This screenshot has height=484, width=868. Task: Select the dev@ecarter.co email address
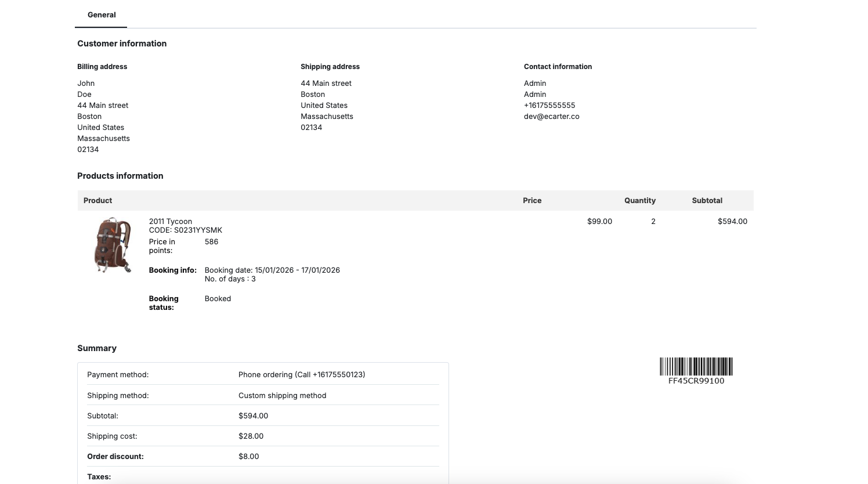coord(551,116)
